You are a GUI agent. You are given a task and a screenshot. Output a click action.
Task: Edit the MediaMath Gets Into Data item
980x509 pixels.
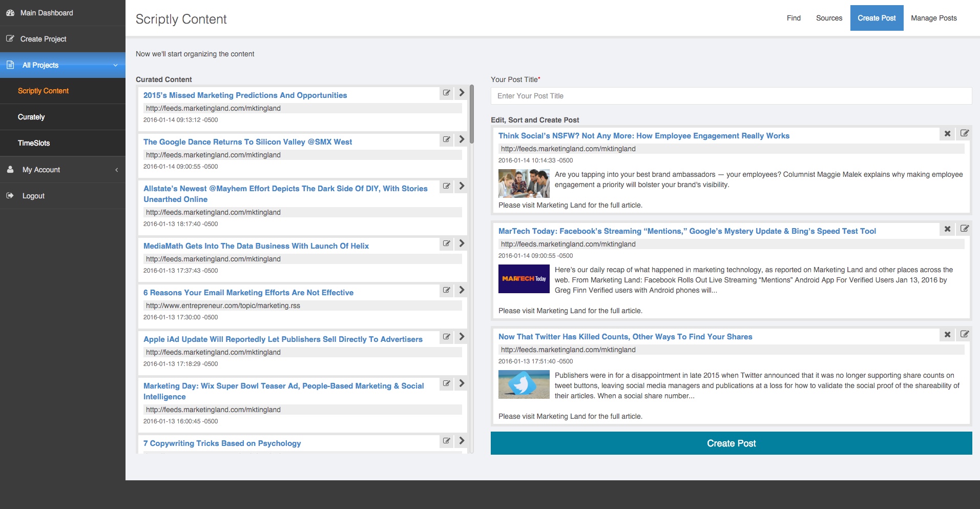[447, 243]
